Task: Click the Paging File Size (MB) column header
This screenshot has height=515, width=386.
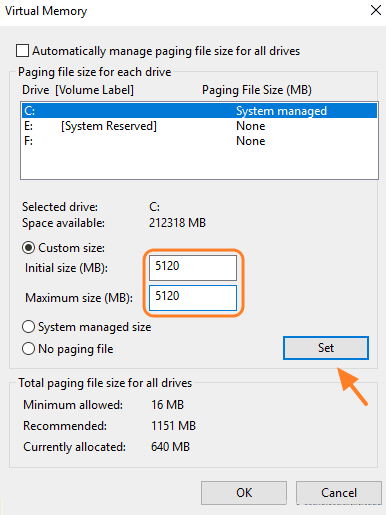Action: point(257,90)
